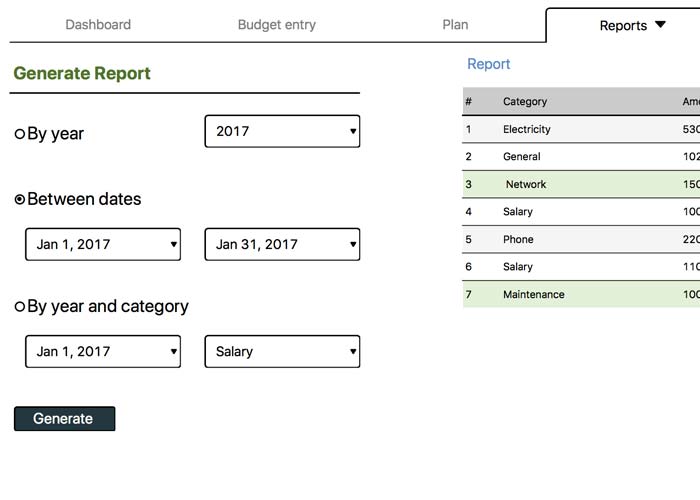Select the Reports tab
This screenshot has width=700, height=500.
623,26
